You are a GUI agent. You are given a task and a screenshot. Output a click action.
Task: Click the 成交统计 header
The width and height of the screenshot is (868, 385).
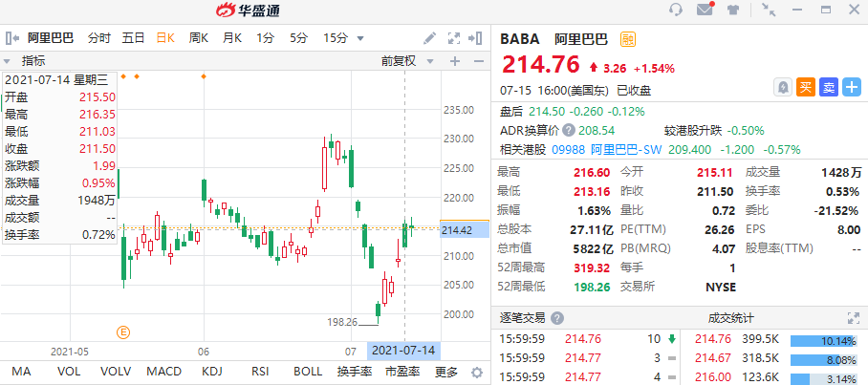click(730, 318)
